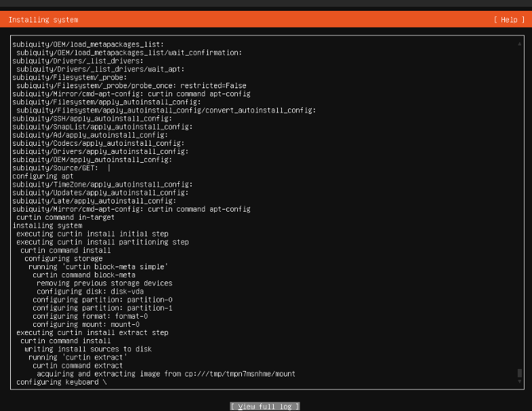Click 'writing install sources to disk' line
Screen dimensions: 532x411
88,349
